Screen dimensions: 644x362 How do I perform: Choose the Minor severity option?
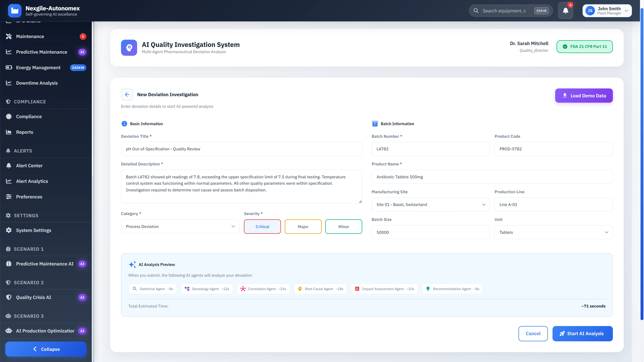(x=343, y=227)
